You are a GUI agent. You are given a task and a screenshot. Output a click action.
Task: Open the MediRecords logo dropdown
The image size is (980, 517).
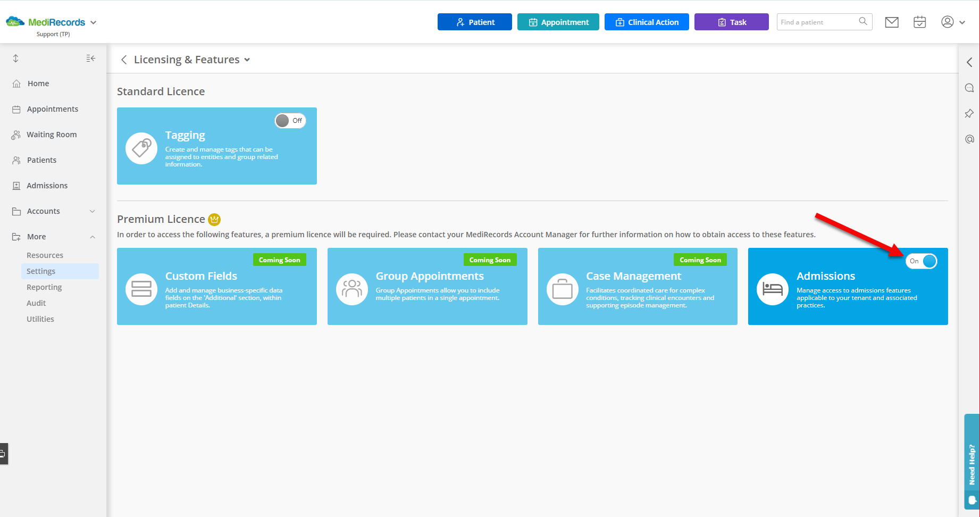[94, 22]
